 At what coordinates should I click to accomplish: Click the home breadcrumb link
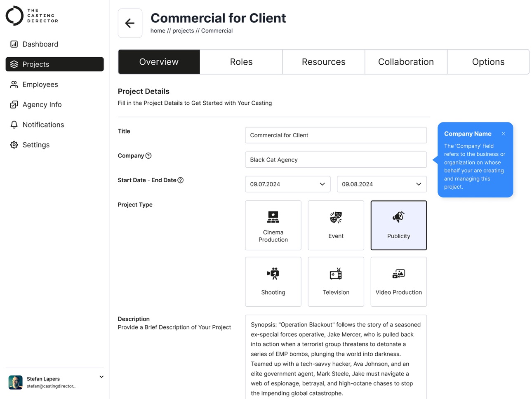158,31
